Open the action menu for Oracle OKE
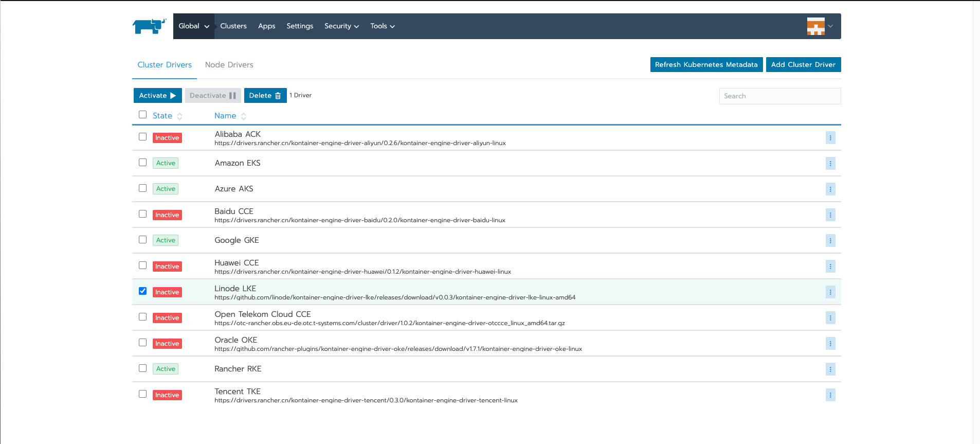Image resolution: width=980 pixels, height=444 pixels. (830, 344)
